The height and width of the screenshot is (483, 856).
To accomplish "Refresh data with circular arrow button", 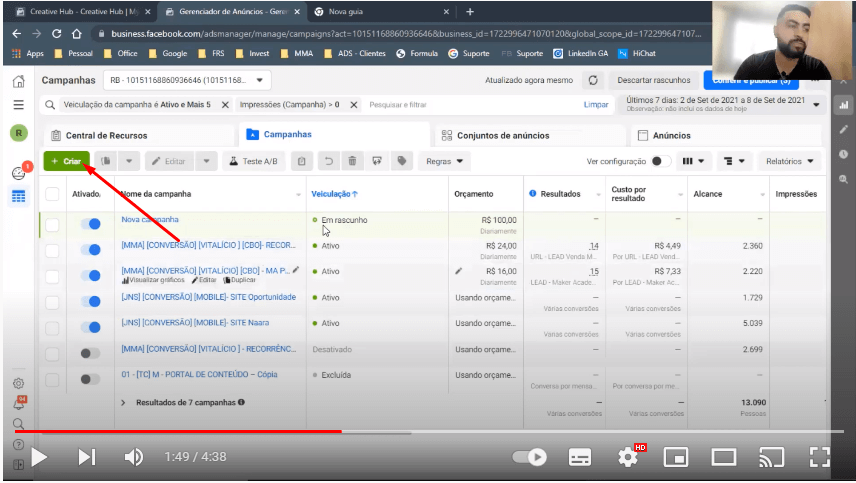I will click(593, 80).
